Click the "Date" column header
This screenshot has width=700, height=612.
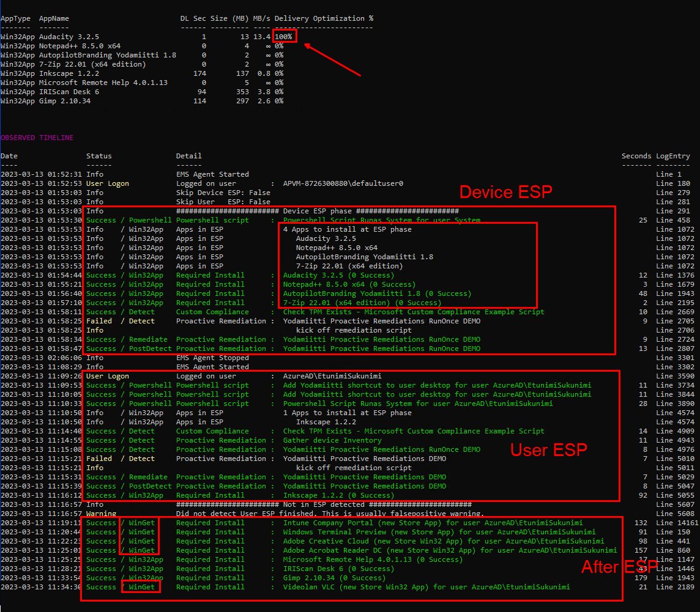click(x=9, y=156)
